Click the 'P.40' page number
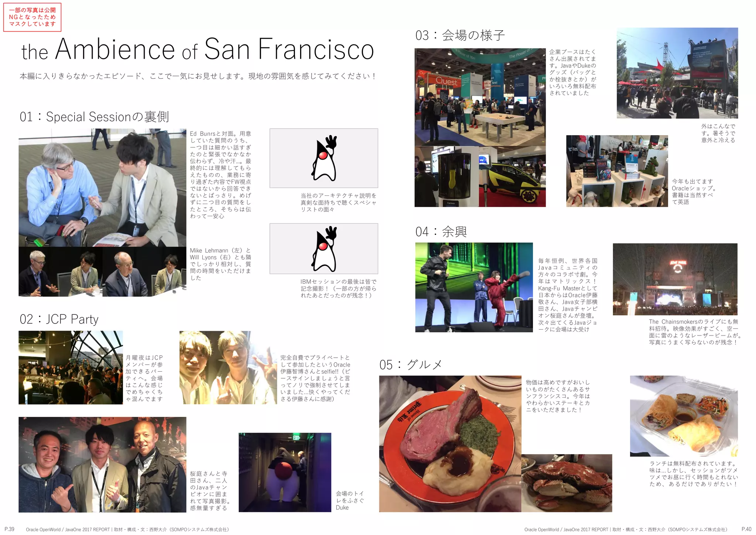 coord(746,529)
